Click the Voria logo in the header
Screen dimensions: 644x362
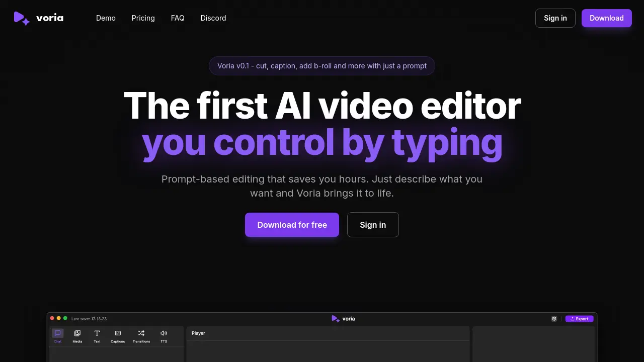(39, 18)
